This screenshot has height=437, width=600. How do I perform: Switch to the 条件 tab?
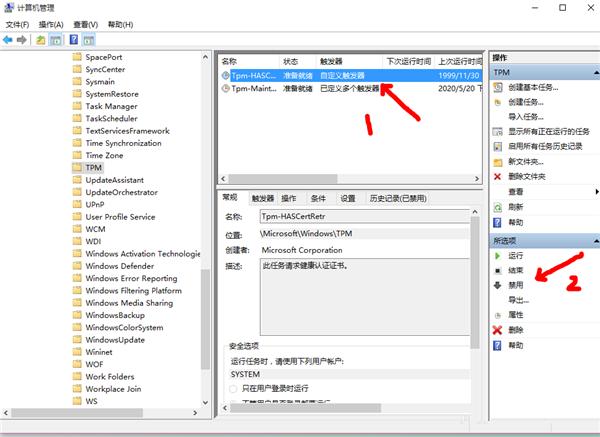click(x=318, y=199)
